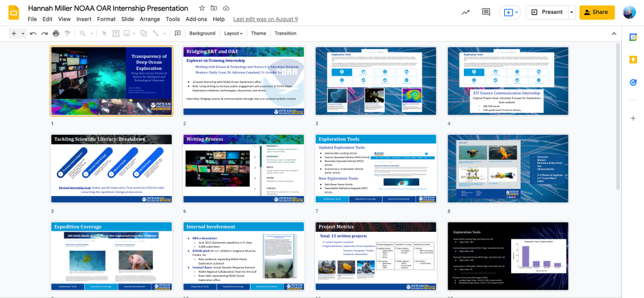Expand the new slide dropdown arrow
The width and height of the screenshot is (644, 298).
click(23, 33)
